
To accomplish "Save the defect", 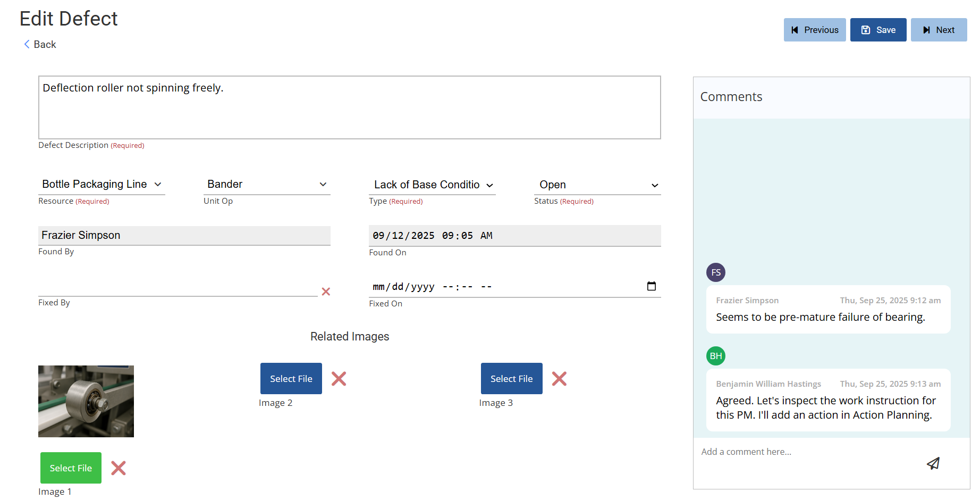I will [x=878, y=30].
